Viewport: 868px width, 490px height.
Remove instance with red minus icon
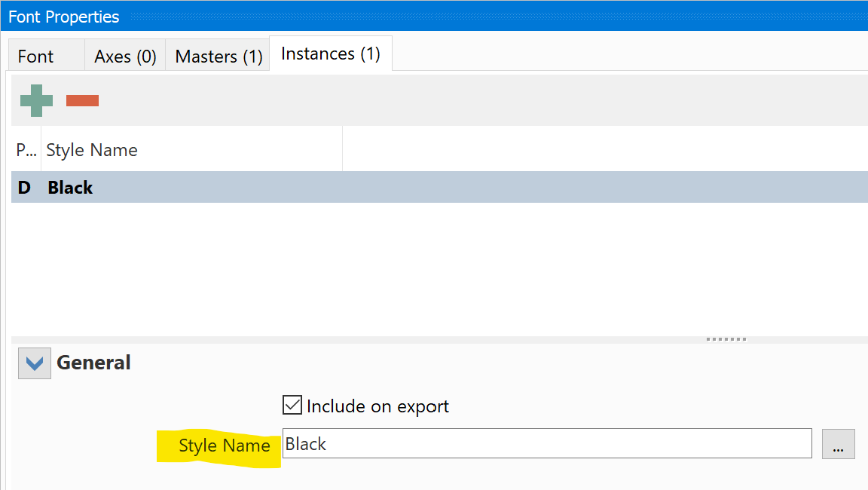[82, 101]
